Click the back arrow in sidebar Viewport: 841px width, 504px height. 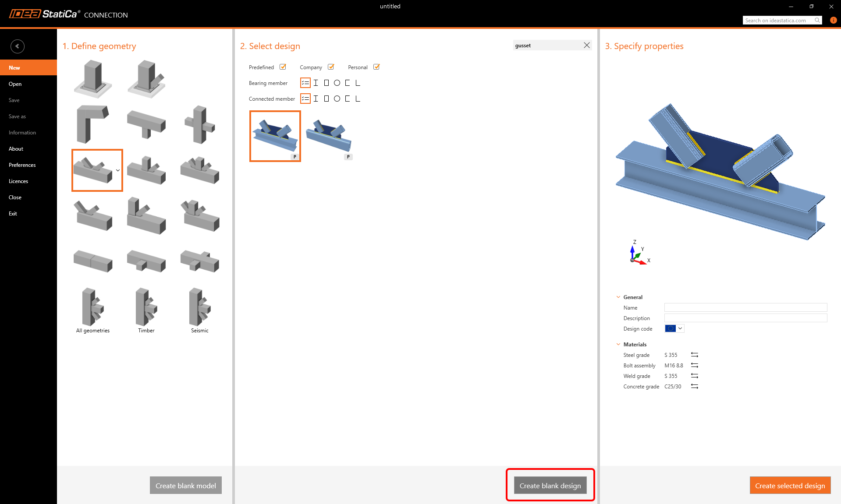coord(18,46)
